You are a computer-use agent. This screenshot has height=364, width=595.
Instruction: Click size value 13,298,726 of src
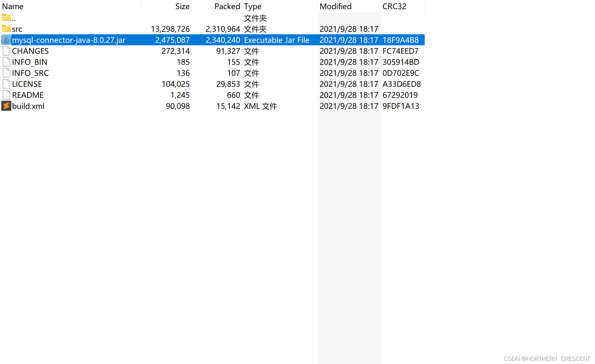click(170, 29)
